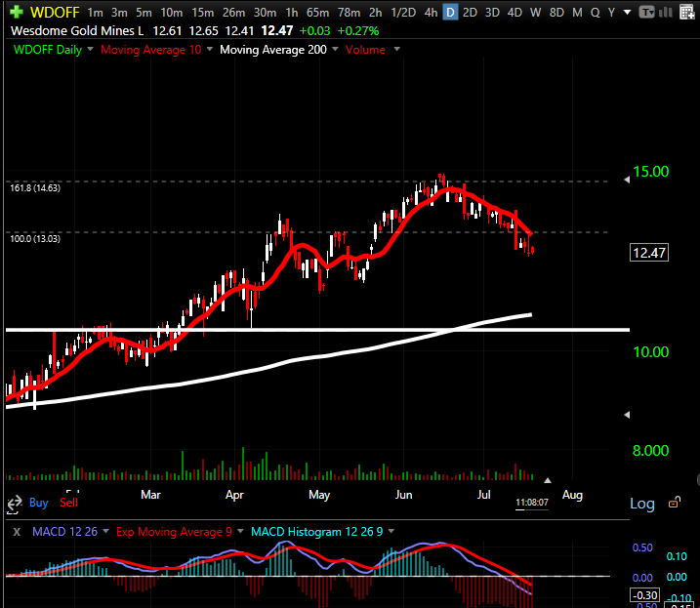The width and height of the screenshot is (700, 608).
Task: Click the lock scale icon beside Log
Action: (x=674, y=503)
